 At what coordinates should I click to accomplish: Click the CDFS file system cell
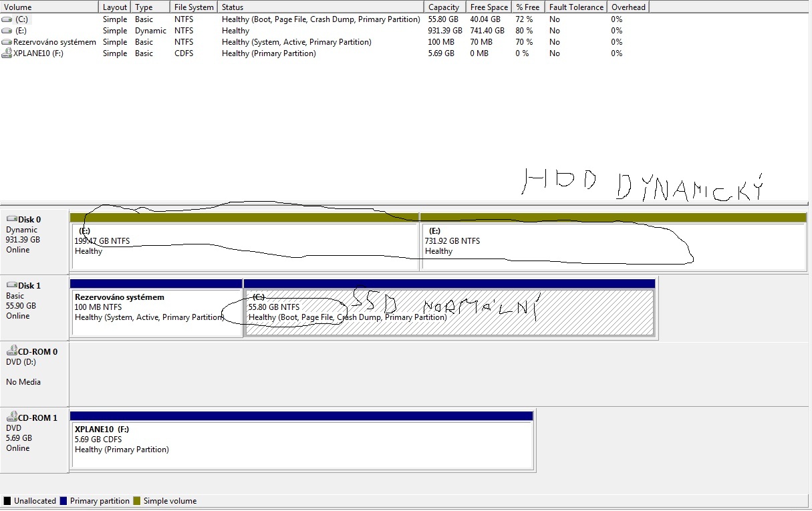184,53
